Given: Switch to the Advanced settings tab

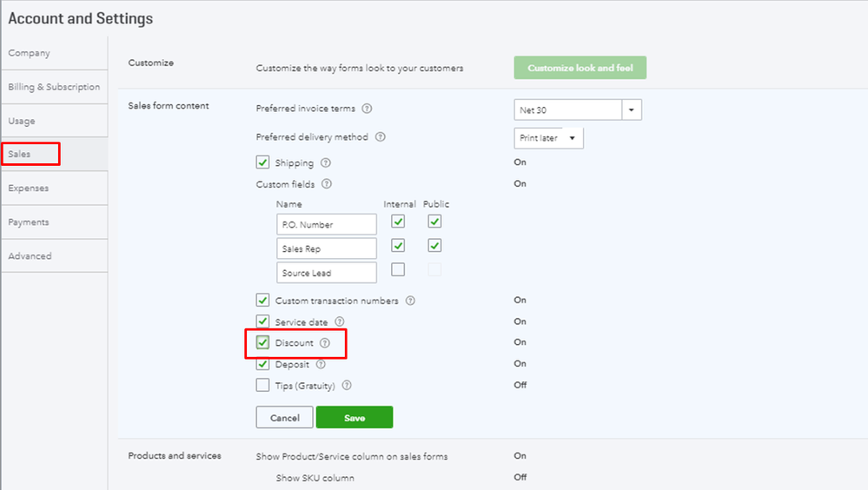Looking at the screenshot, I should [x=30, y=256].
